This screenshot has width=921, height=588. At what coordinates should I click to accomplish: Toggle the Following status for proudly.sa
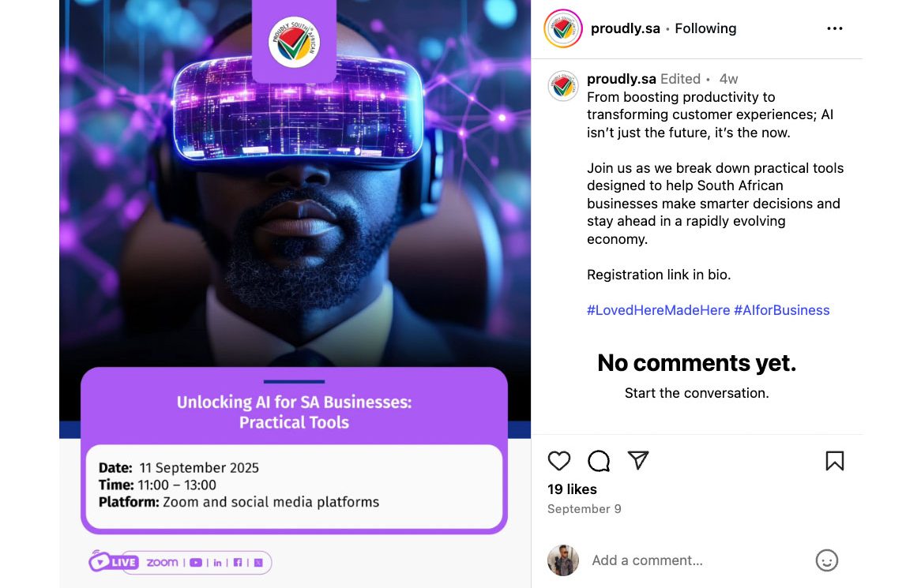click(705, 28)
